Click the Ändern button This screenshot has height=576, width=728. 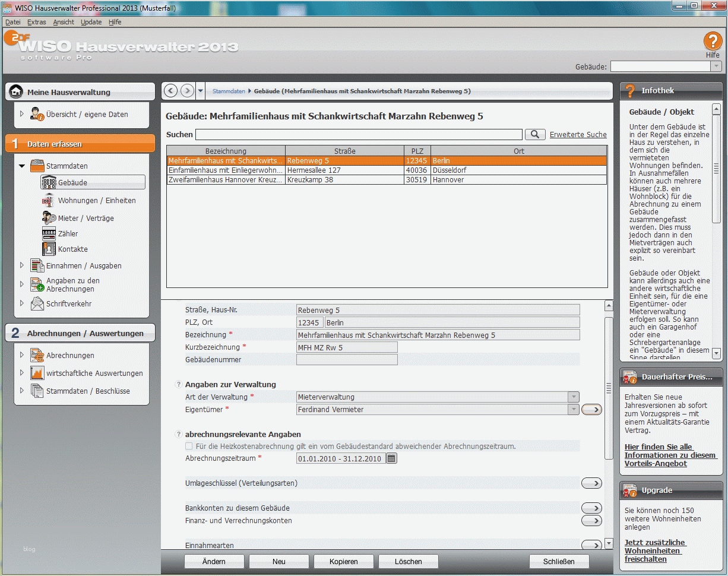coord(214,561)
